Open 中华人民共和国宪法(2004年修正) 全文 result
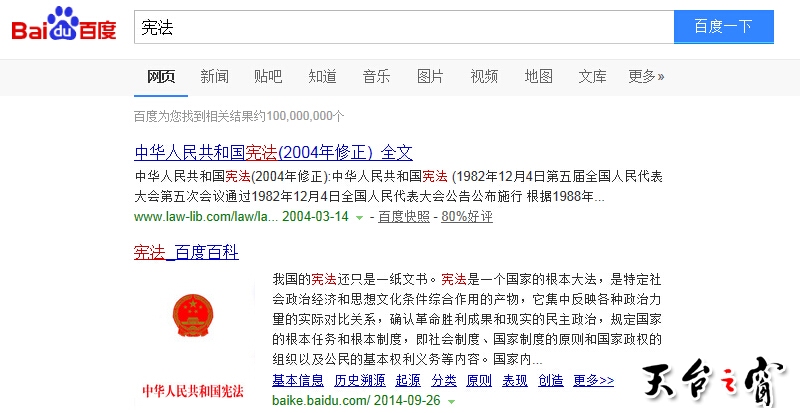Viewport: 800px width, 413px height. click(273, 152)
